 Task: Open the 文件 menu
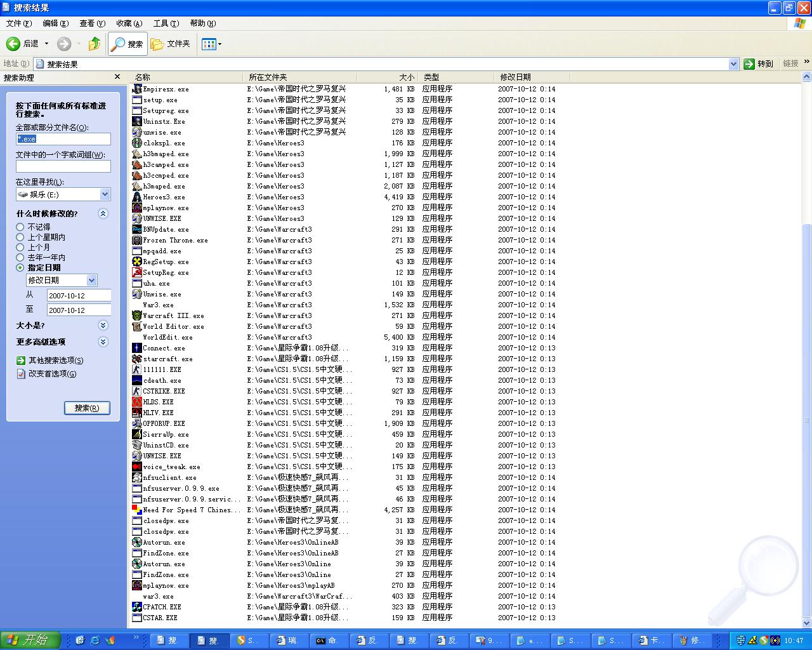point(18,23)
